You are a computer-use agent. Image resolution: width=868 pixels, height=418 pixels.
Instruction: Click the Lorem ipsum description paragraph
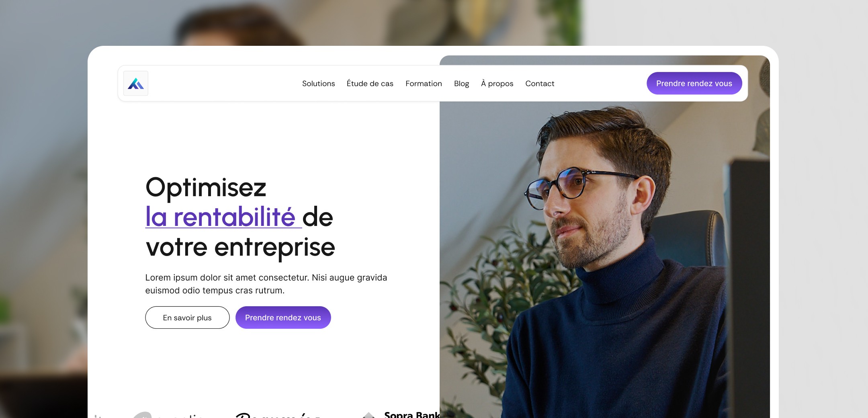[266, 284]
